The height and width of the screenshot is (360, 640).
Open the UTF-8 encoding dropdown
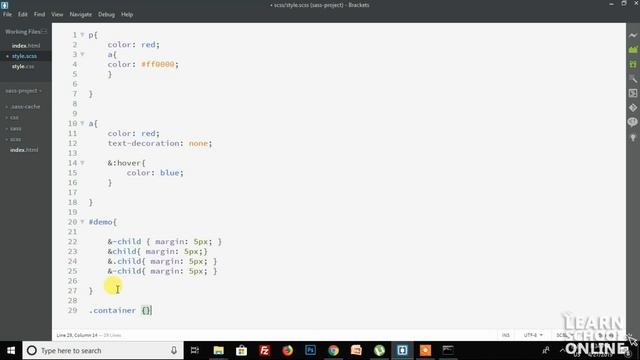533,335
